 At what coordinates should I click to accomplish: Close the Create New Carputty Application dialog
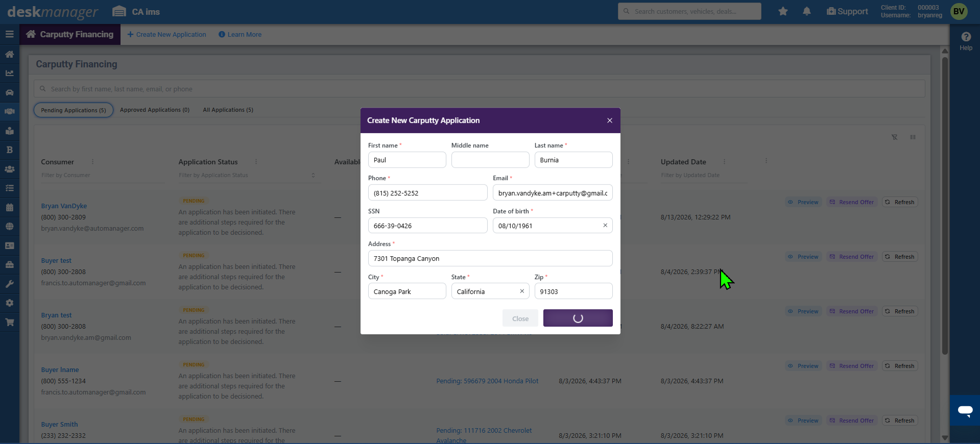[x=609, y=120]
